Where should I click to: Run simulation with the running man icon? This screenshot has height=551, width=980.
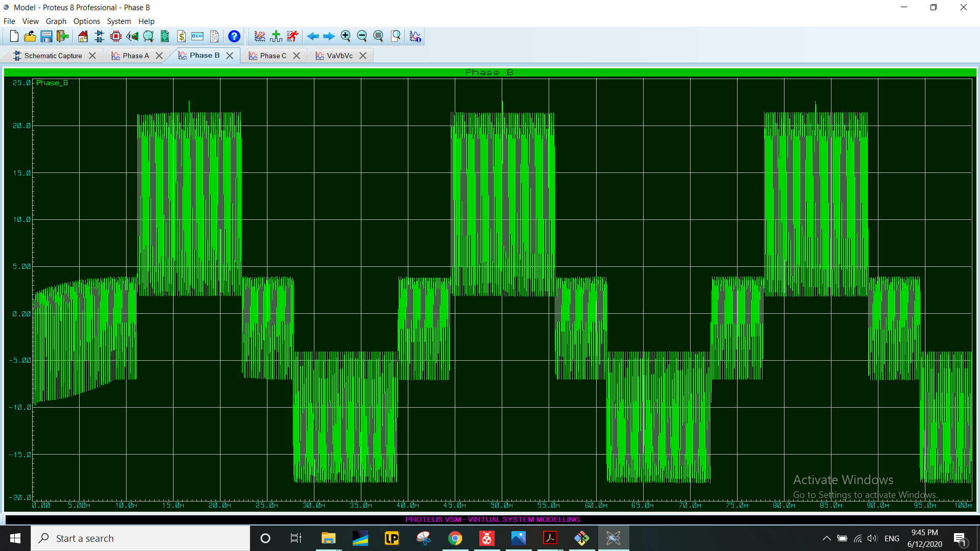(x=292, y=36)
